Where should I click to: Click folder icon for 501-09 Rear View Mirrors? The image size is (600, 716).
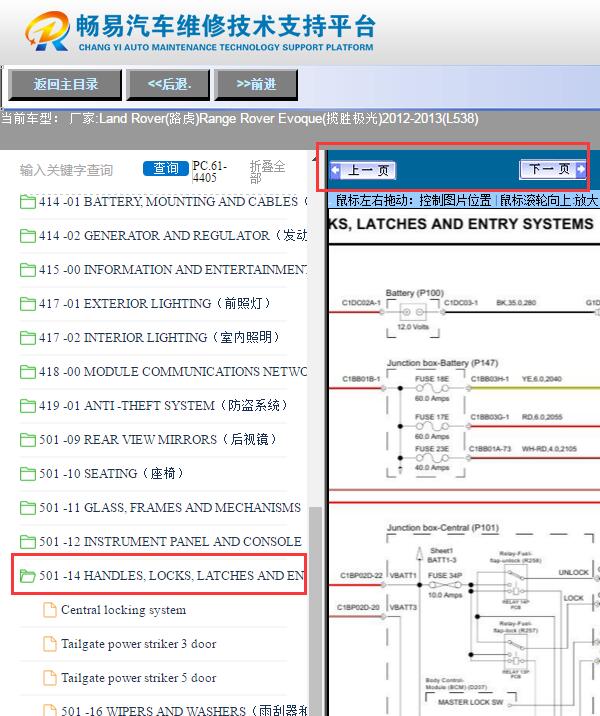point(28,440)
